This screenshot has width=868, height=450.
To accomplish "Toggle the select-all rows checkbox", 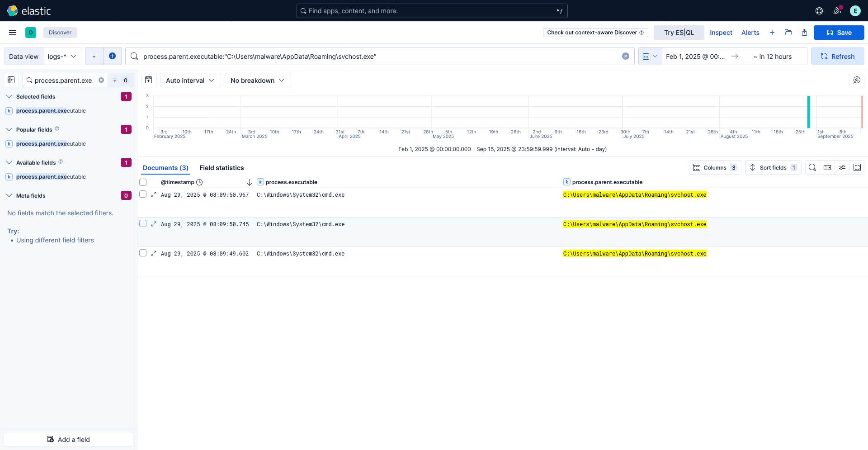I will point(143,182).
